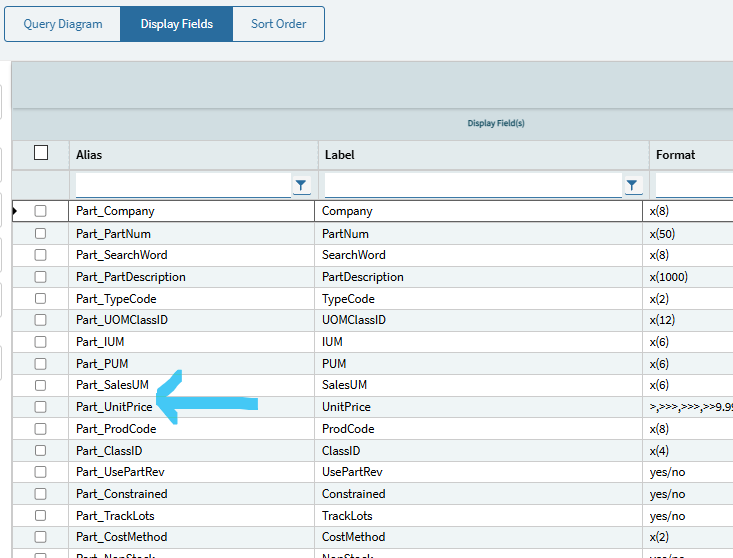
Task: Check the Part_TypeCode row checkbox
Action: pos(41,298)
